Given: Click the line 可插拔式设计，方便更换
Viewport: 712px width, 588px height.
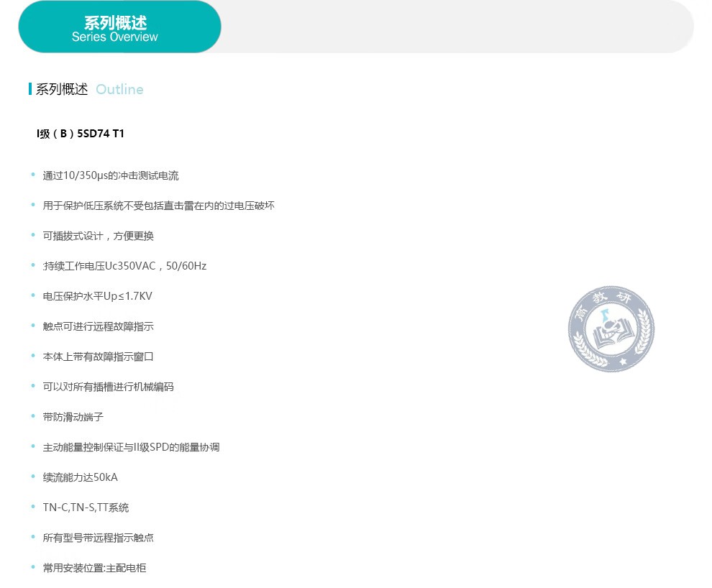Looking at the screenshot, I should pyautogui.click(x=98, y=236).
